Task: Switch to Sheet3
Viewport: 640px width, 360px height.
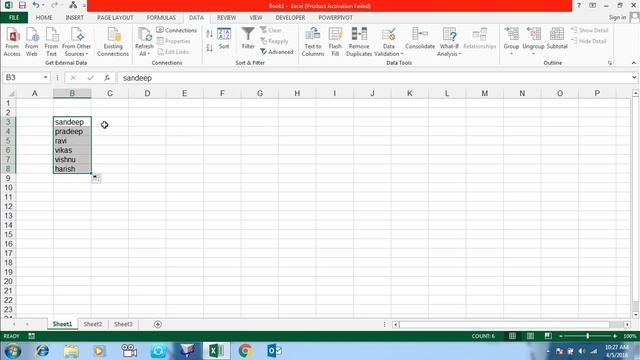Action: coord(123,324)
